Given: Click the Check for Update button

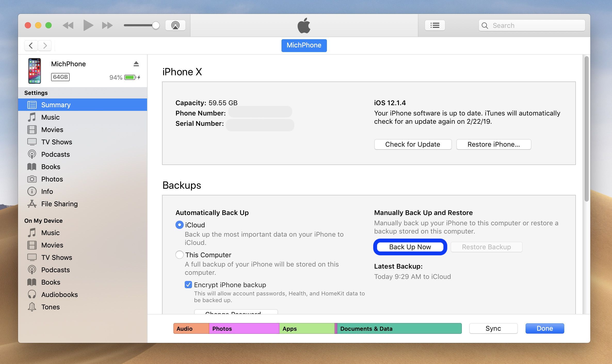Looking at the screenshot, I should [x=413, y=144].
